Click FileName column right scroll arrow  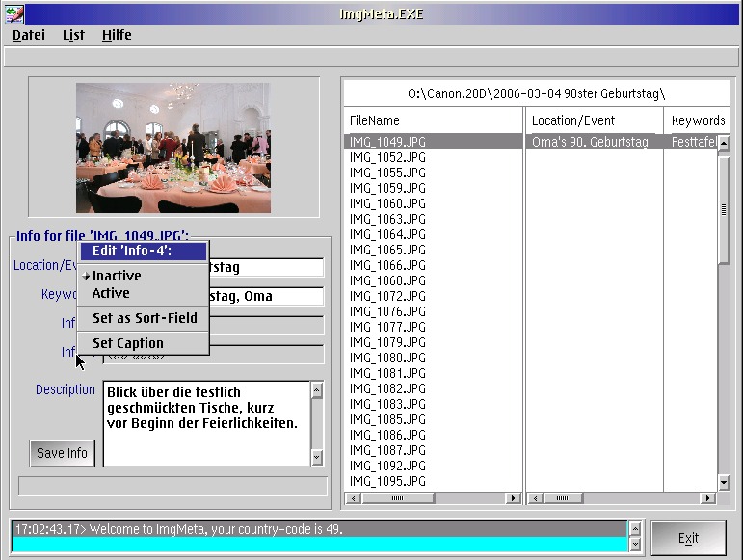(x=514, y=498)
